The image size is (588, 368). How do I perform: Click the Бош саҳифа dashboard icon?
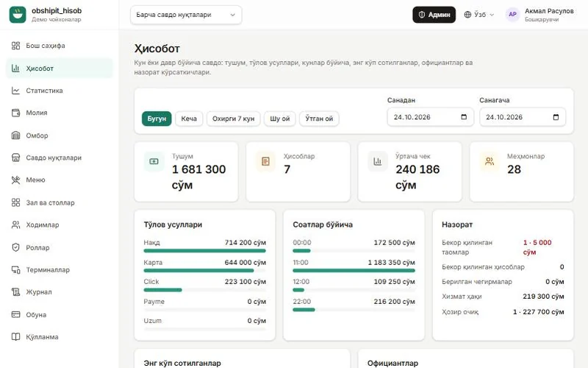click(x=15, y=46)
